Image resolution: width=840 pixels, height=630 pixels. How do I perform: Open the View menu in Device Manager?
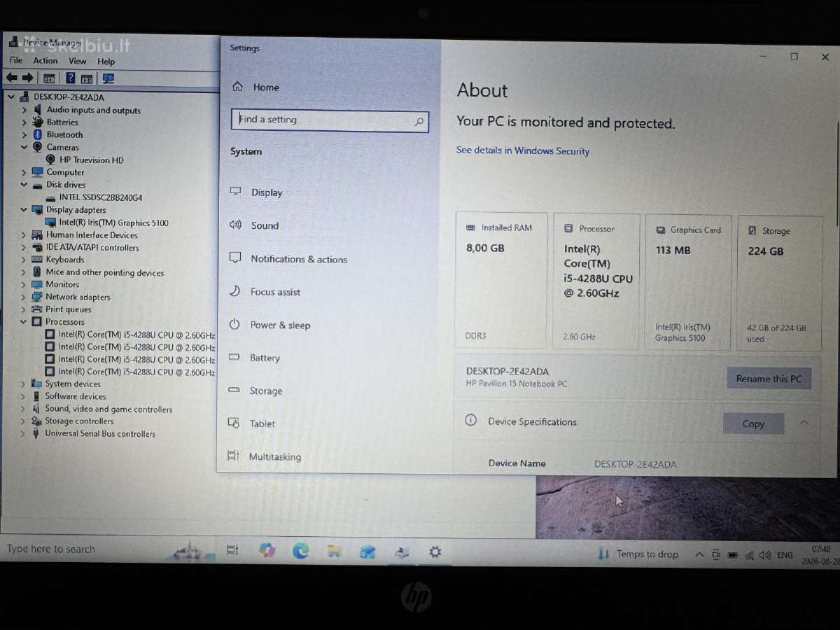(x=78, y=62)
